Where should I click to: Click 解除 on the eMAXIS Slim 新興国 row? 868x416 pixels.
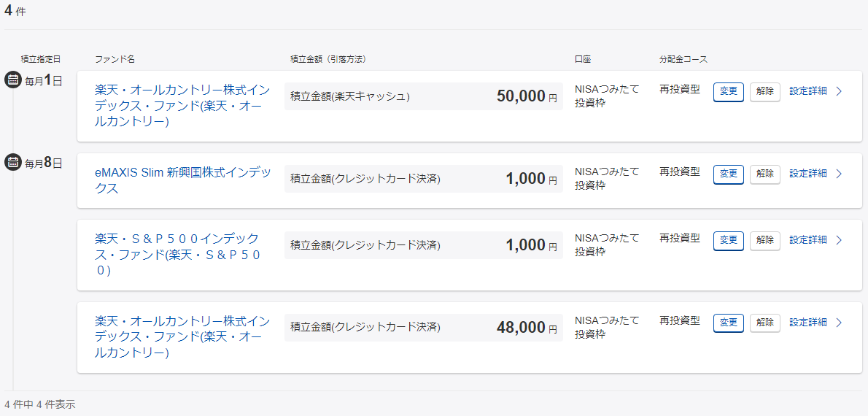pos(764,174)
